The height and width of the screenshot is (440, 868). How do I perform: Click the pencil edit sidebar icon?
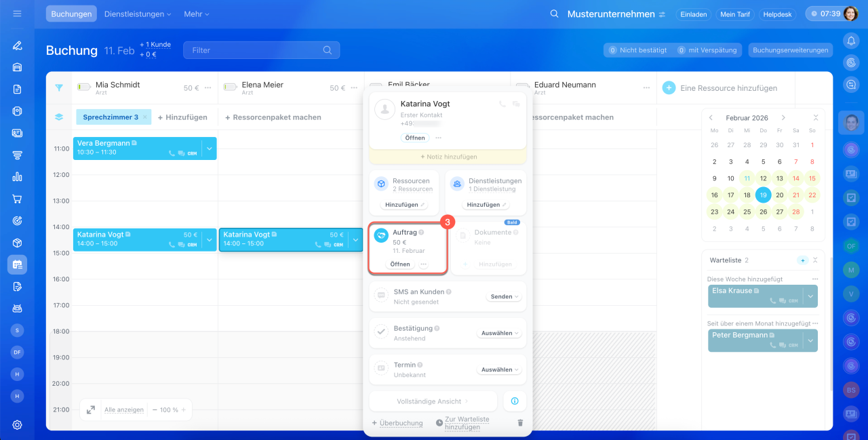pos(17,45)
